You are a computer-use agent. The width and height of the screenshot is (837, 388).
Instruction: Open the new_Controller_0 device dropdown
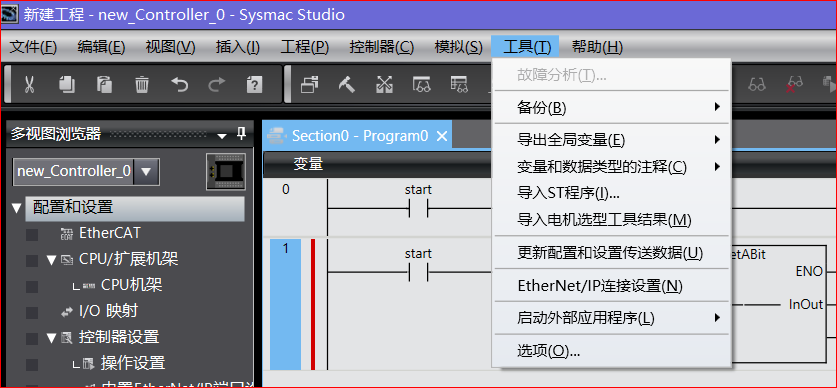pos(146,171)
